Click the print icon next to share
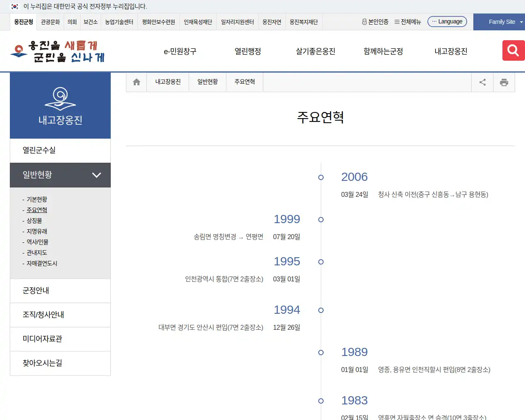Image resolution: width=525 pixels, height=420 pixels. point(504,82)
